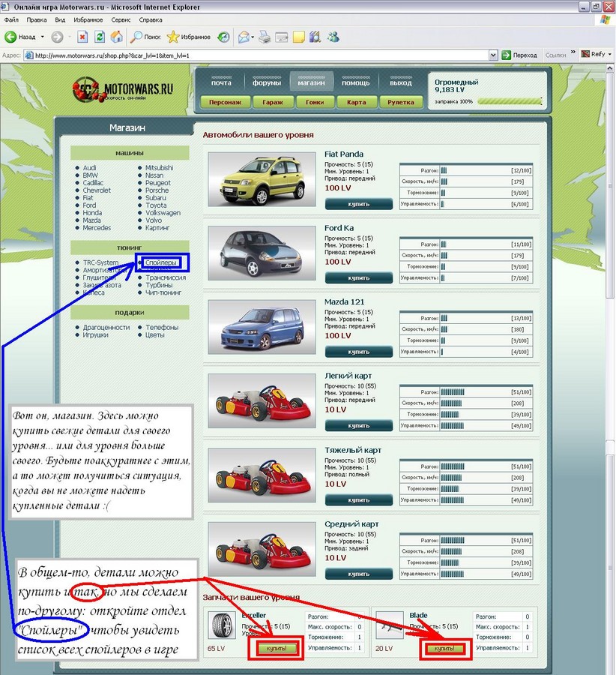Buy the Mazda 121 with купить button
The height and width of the screenshot is (675, 616).
(x=359, y=352)
